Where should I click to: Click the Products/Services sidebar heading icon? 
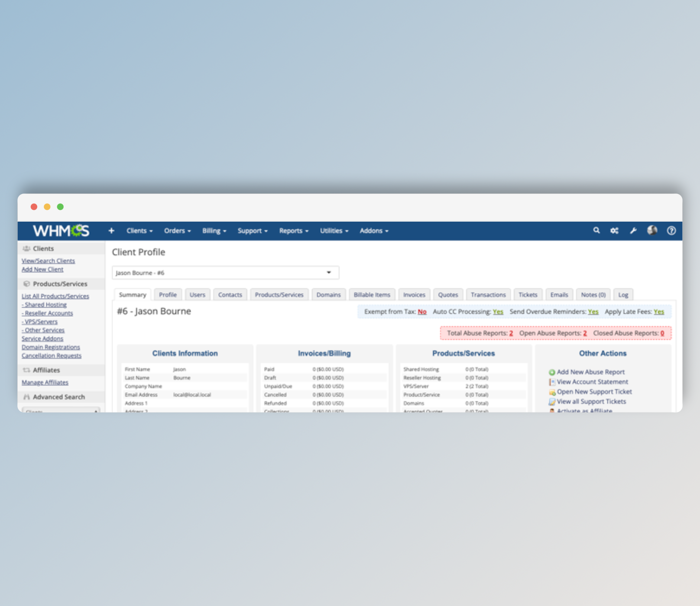26,284
